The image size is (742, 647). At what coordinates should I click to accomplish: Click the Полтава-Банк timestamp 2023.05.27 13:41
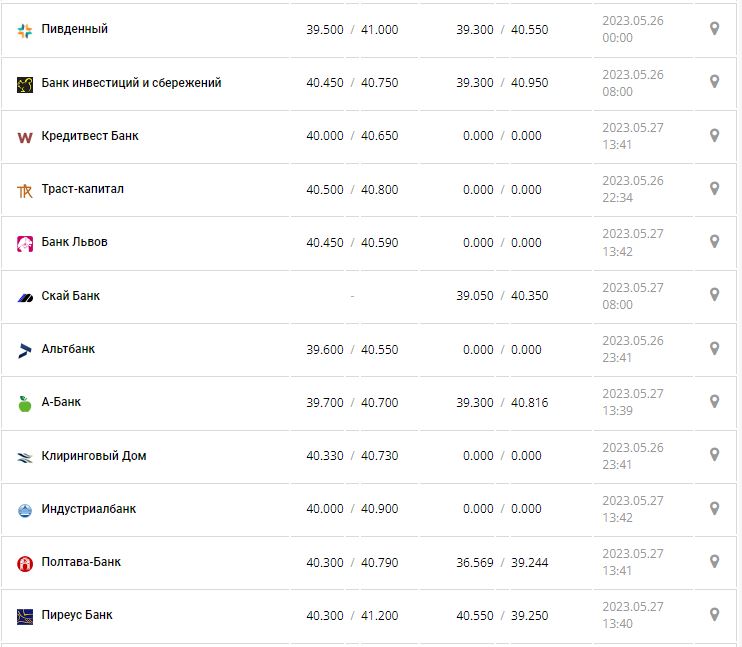point(631,562)
